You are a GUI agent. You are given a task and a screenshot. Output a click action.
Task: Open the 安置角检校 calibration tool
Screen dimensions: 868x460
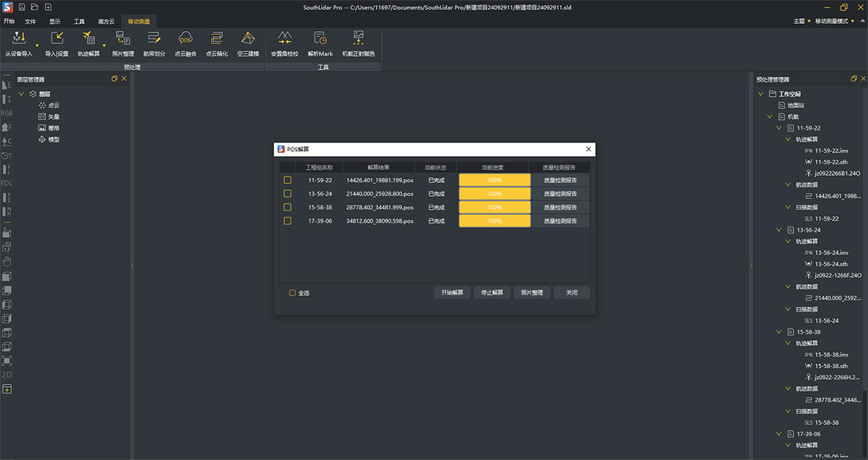pyautogui.click(x=284, y=39)
